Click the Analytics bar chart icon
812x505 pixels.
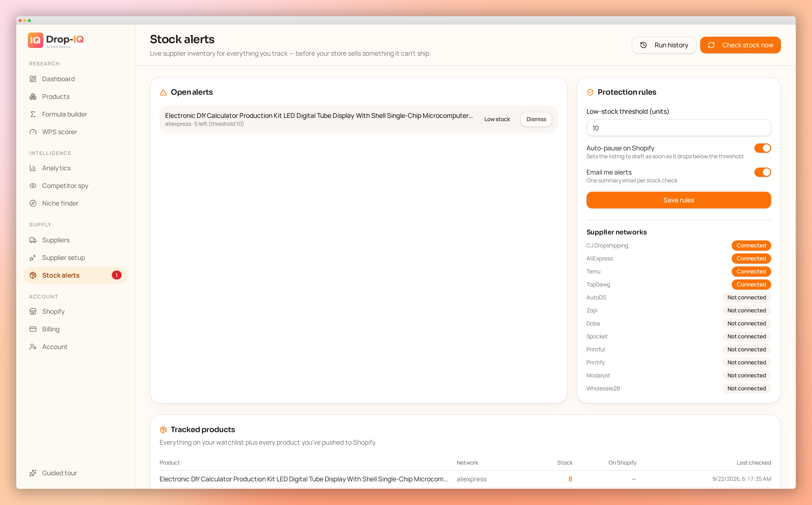point(33,168)
